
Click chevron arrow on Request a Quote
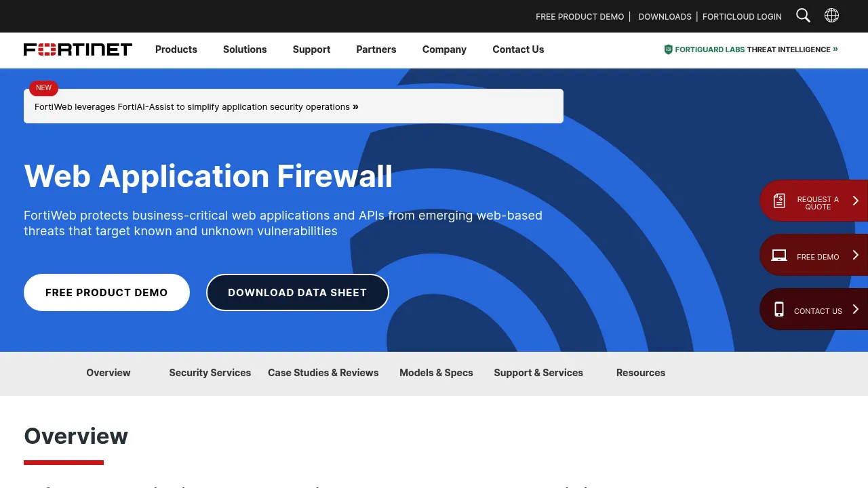(x=856, y=201)
